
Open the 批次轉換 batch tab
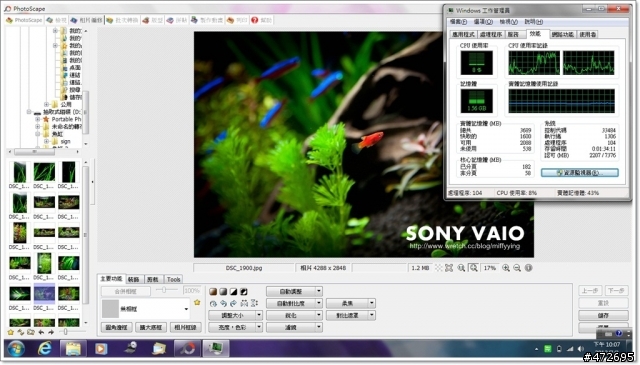(x=122, y=20)
